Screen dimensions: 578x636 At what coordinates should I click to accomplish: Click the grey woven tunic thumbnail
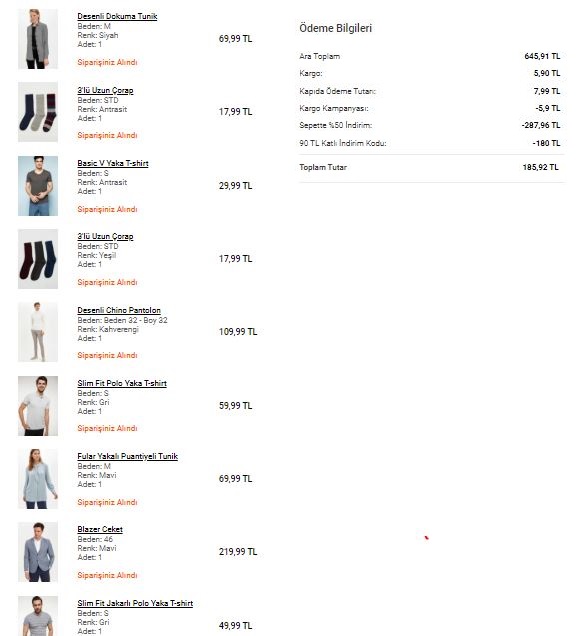[x=38, y=39]
